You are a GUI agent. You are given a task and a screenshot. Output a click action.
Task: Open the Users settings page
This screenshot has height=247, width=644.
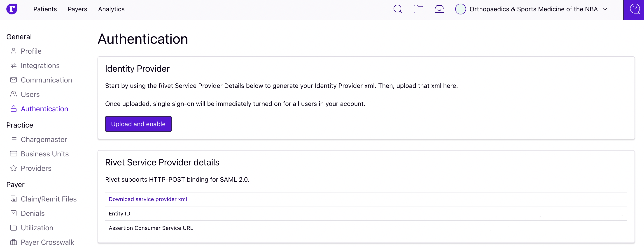(x=30, y=94)
